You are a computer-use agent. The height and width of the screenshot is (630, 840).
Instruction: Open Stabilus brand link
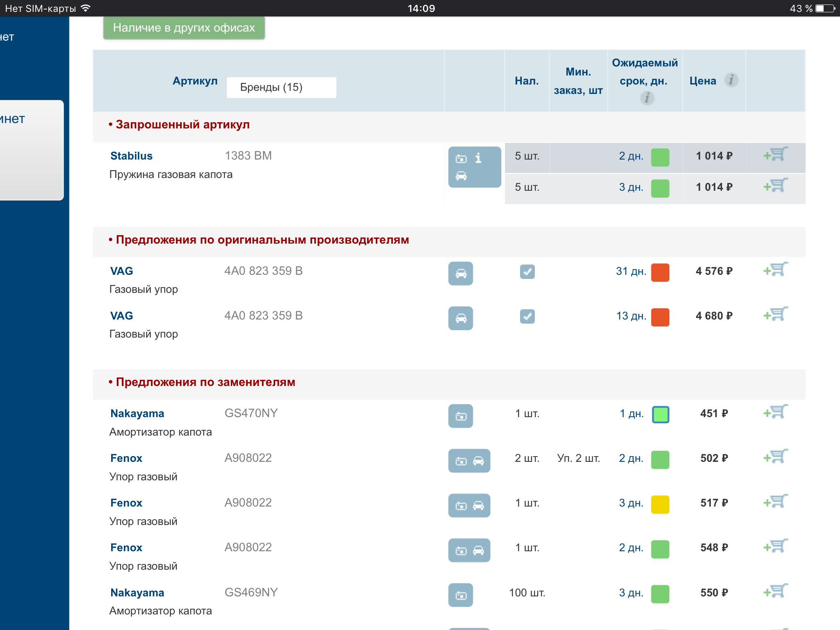[x=131, y=156]
